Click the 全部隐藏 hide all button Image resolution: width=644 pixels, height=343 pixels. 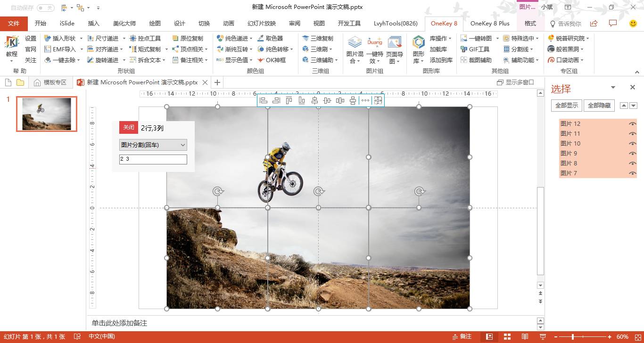click(x=599, y=106)
